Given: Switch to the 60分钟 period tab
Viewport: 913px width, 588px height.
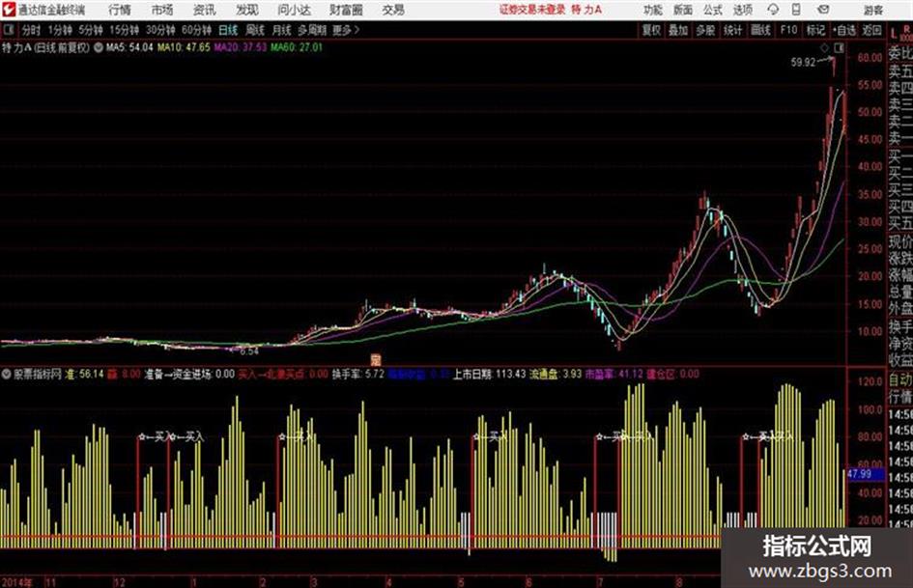Looking at the screenshot, I should pyautogui.click(x=196, y=30).
